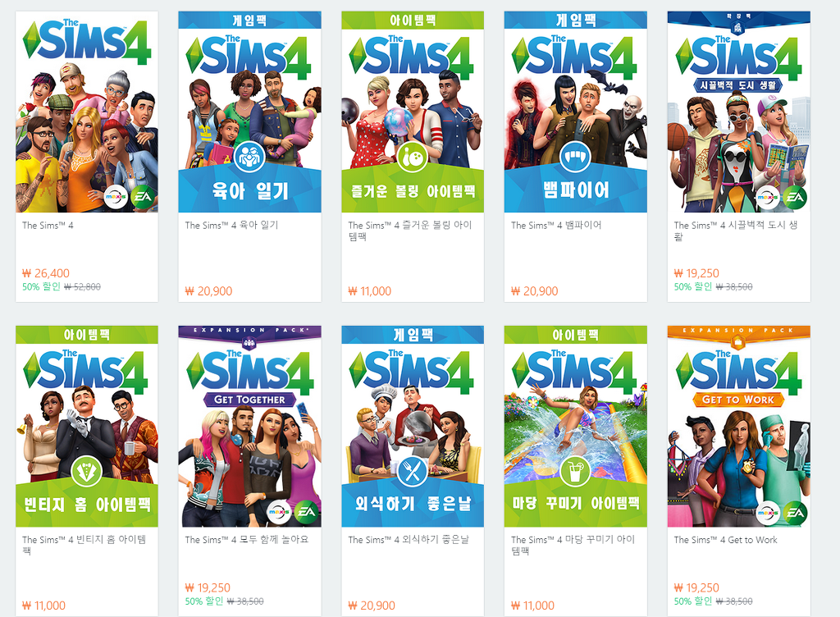Image resolution: width=840 pixels, height=617 pixels.
Task: Click the vampire fangs icon on 뱀파이어 cover
Action: [575, 157]
